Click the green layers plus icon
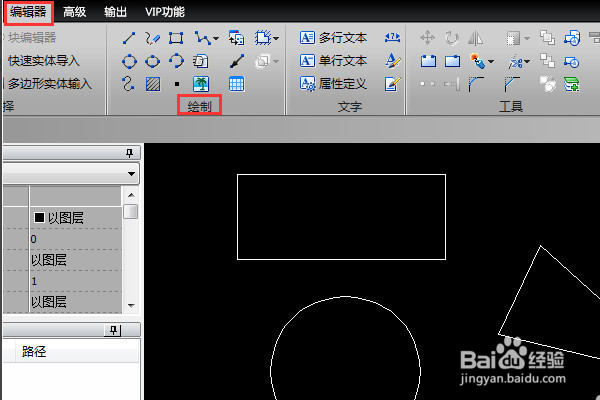Screen dimensions: 600x400 click(x=571, y=84)
